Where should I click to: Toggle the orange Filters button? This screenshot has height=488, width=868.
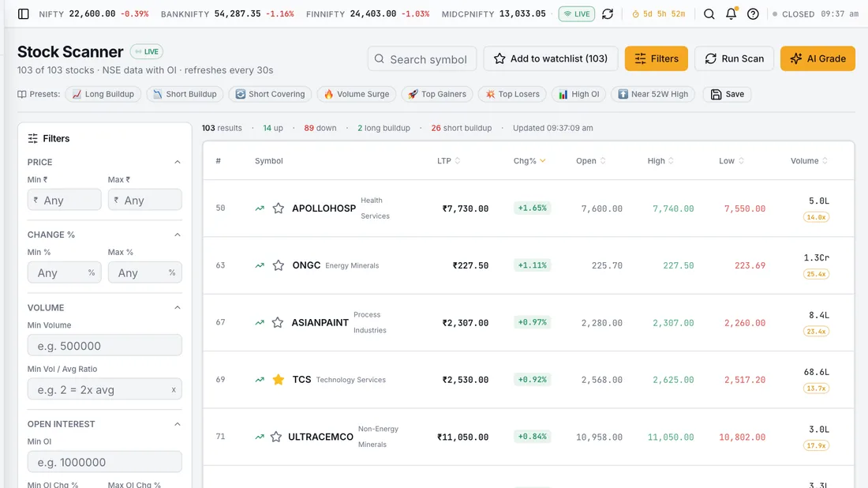[x=657, y=58]
